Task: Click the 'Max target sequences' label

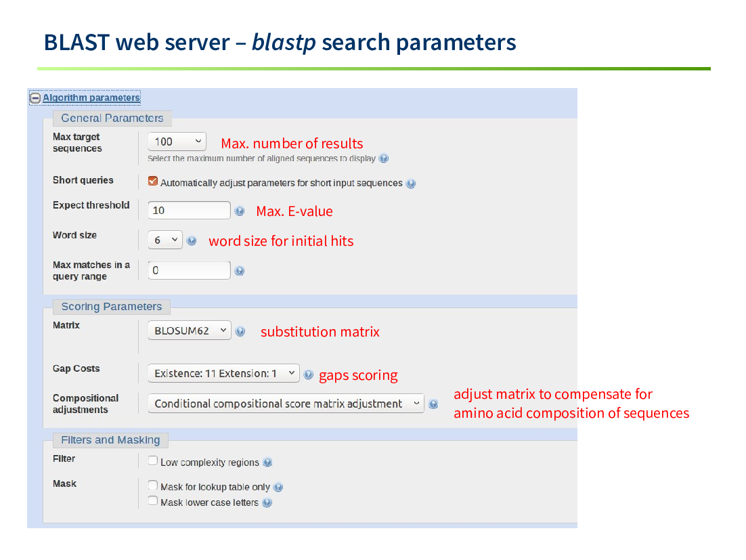Action: tap(77, 143)
